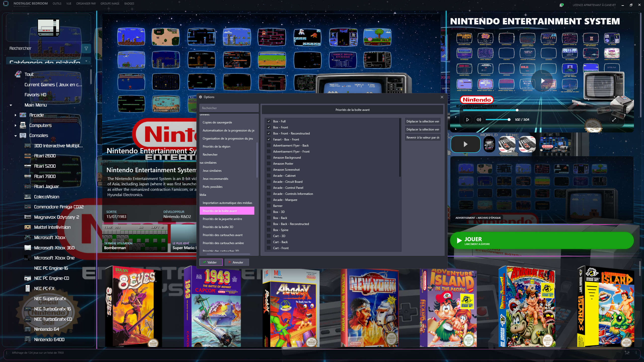Image resolution: width=644 pixels, height=362 pixels.
Task: Click the priorities checklist vertical scrollbar
Action: 400,148
